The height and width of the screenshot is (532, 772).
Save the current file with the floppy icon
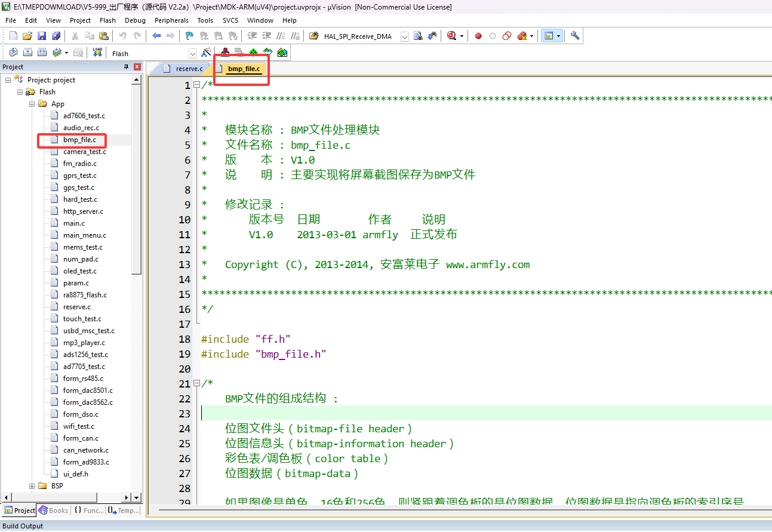point(42,36)
